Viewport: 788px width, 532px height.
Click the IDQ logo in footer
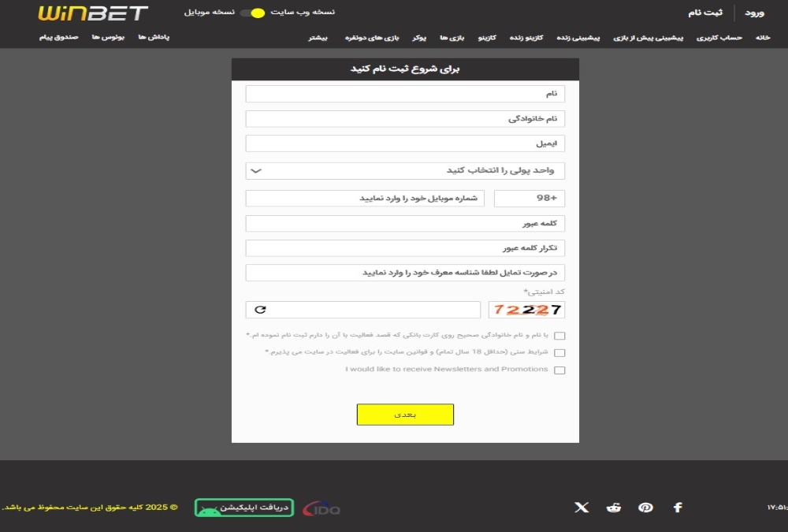[x=322, y=509]
